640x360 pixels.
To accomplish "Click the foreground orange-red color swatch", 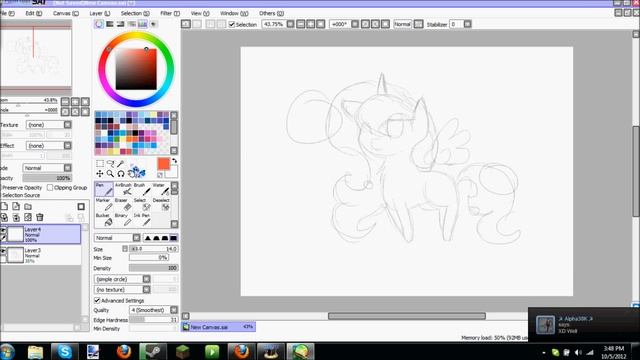I will point(163,164).
